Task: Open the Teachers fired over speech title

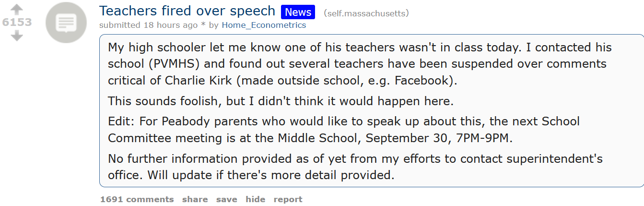Action: [187, 11]
